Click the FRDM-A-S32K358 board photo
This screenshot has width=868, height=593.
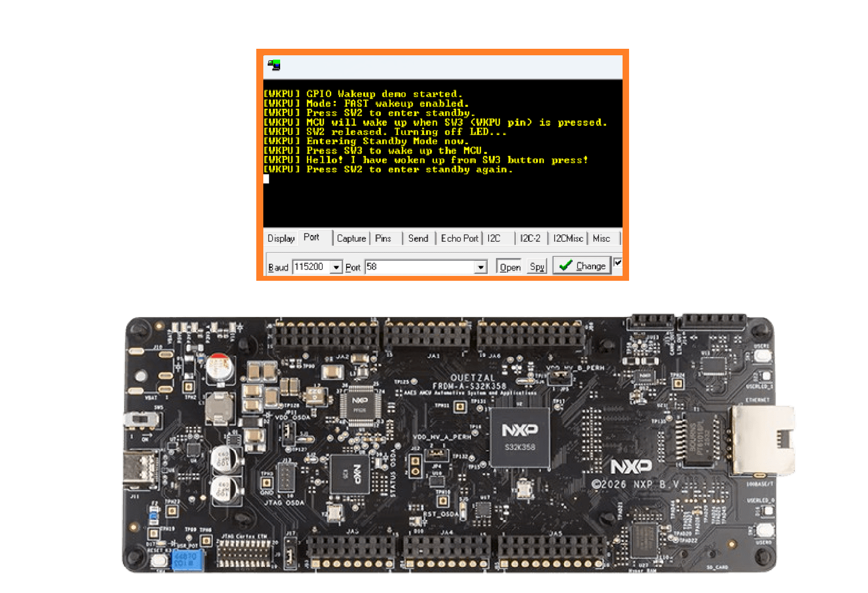[458, 443]
